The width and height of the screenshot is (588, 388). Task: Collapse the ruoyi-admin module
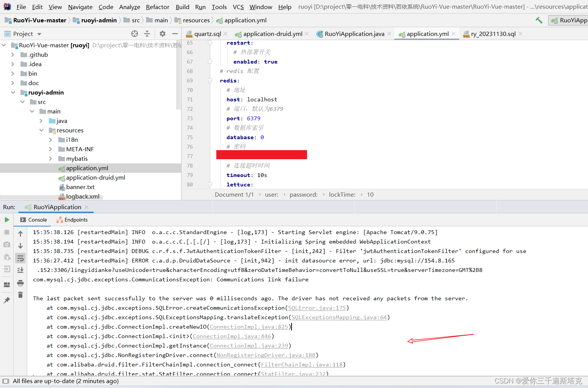point(13,92)
